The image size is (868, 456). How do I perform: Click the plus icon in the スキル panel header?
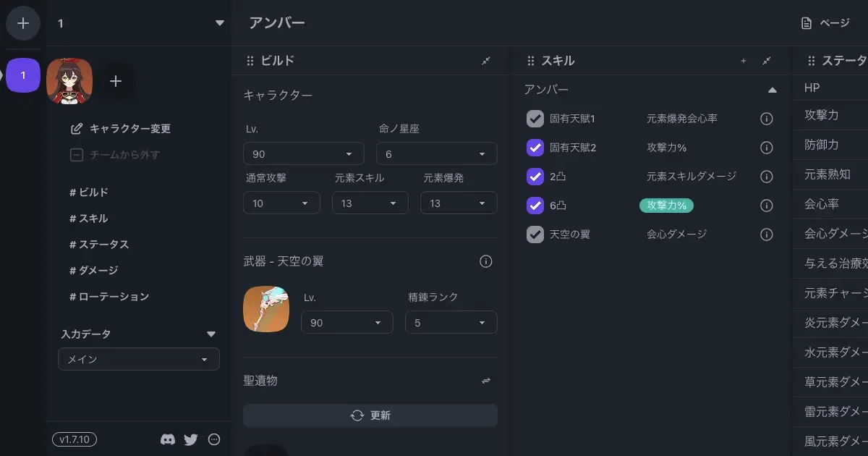744,61
